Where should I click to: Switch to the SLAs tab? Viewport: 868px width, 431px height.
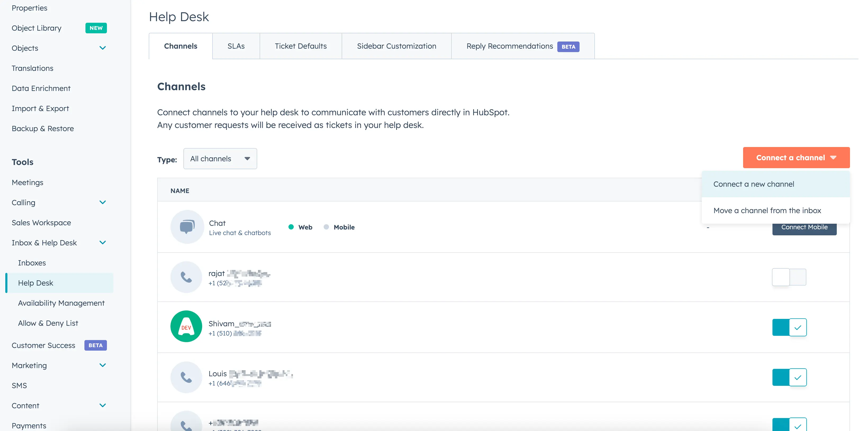click(x=236, y=46)
